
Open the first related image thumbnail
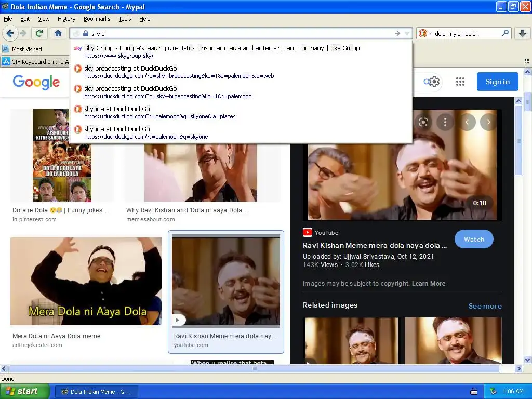pos(352,340)
